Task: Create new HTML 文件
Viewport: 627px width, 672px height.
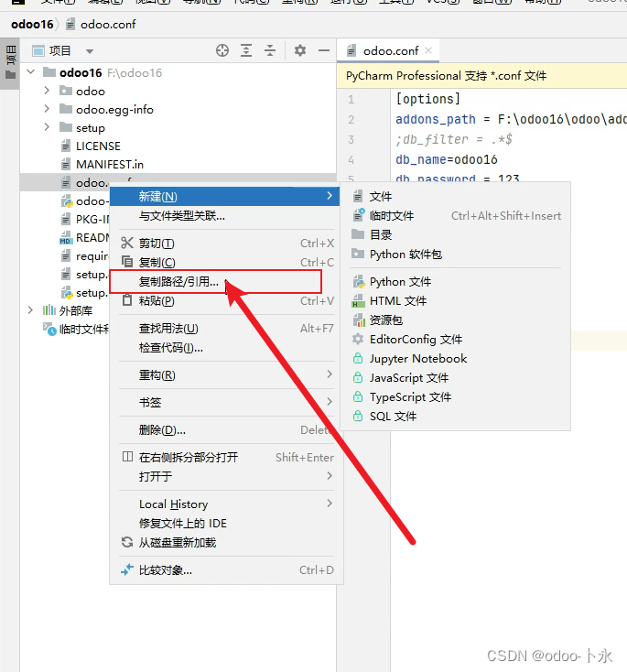Action: [456, 301]
